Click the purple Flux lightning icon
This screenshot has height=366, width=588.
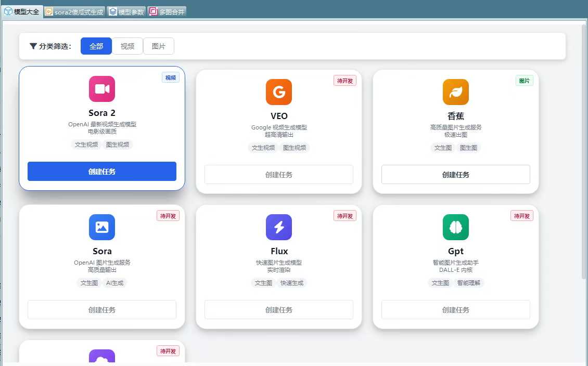click(279, 227)
